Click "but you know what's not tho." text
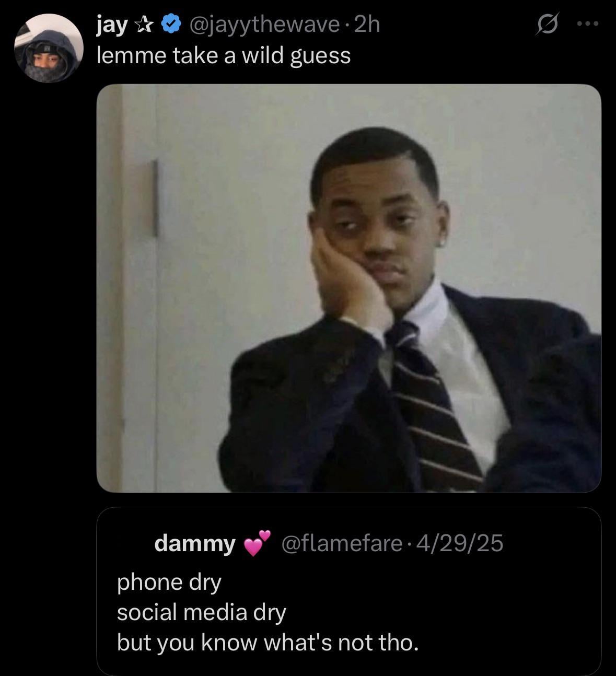The width and height of the screenshot is (616, 676). (268, 642)
